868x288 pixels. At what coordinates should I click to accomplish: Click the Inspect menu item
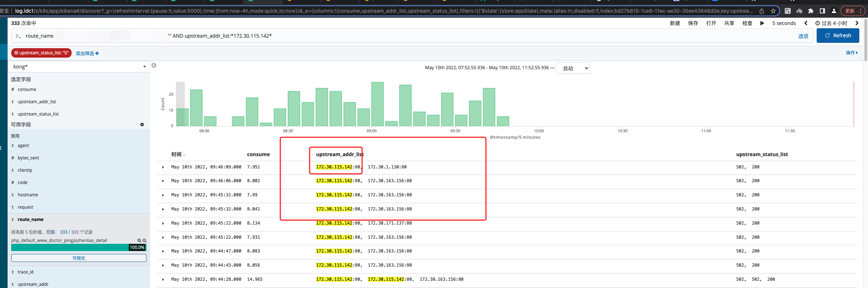click(x=747, y=23)
